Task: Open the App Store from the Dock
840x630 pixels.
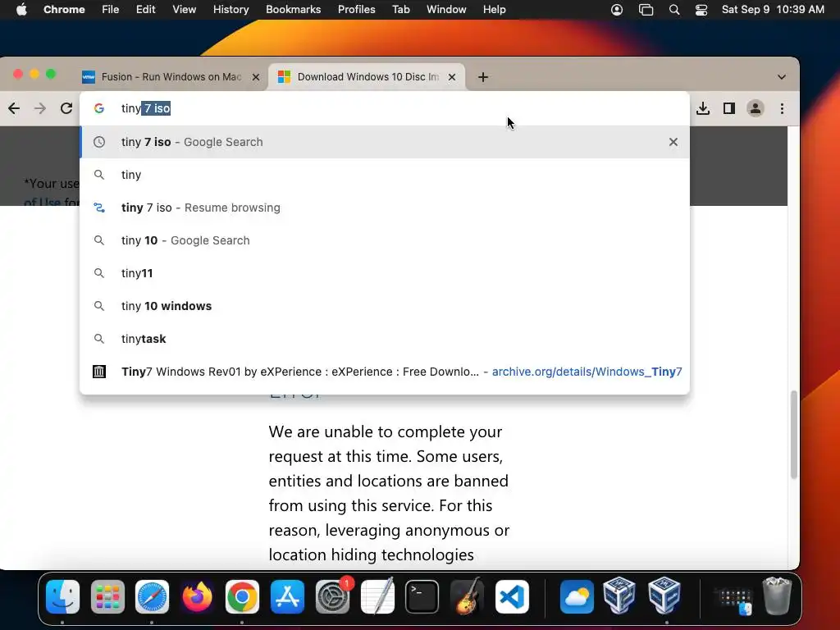Action: click(x=287, y=596)
